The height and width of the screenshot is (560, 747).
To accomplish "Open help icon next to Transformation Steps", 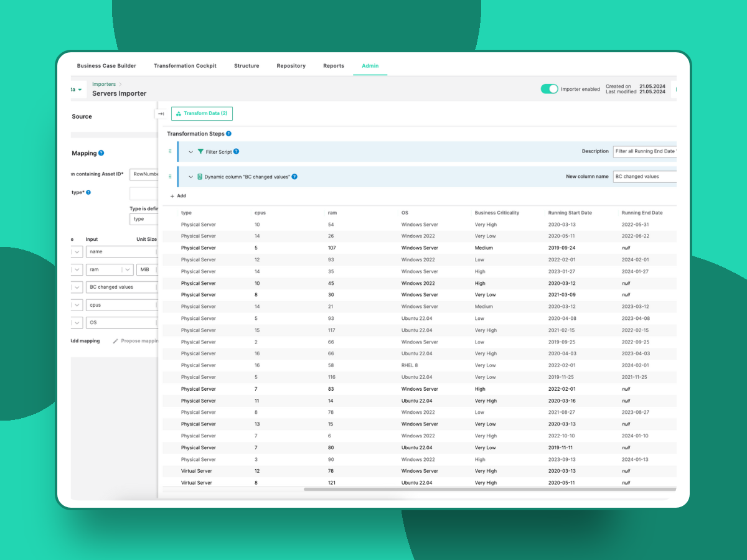I will [x=228, y=134].
